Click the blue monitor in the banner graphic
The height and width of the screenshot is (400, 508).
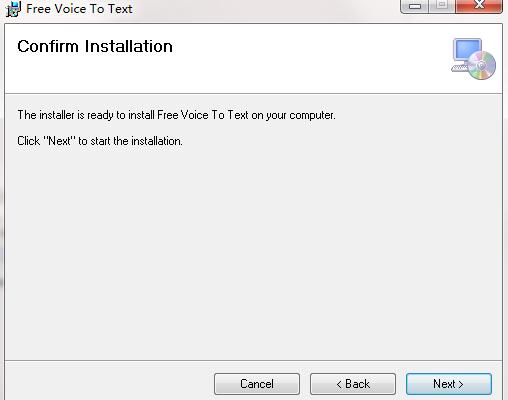[x=468, y=51]
